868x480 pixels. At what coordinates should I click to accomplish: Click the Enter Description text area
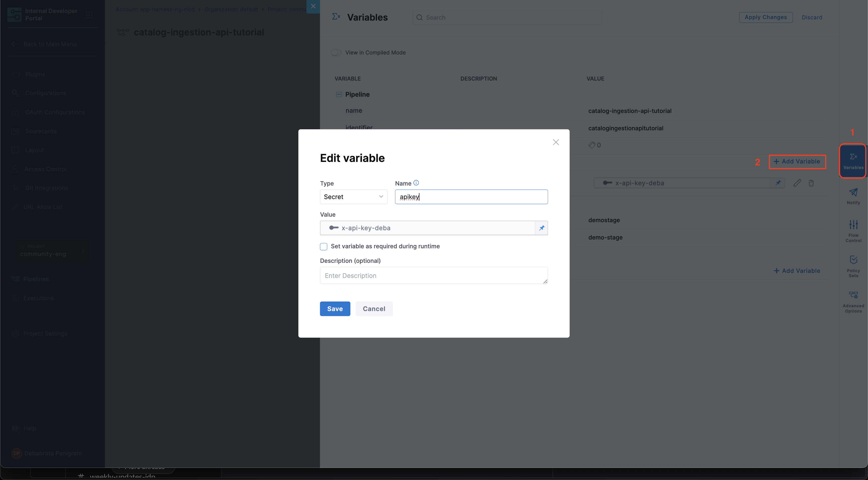click(x=434, y=276)
